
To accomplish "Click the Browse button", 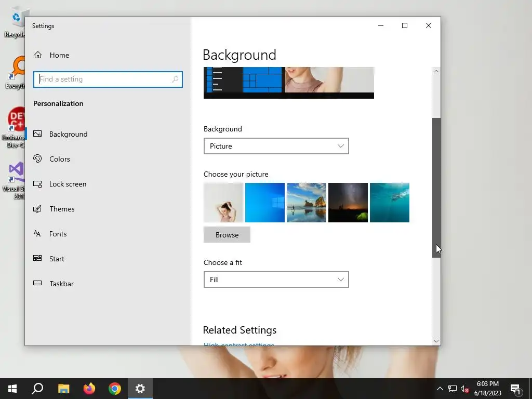I will (227, 235).
